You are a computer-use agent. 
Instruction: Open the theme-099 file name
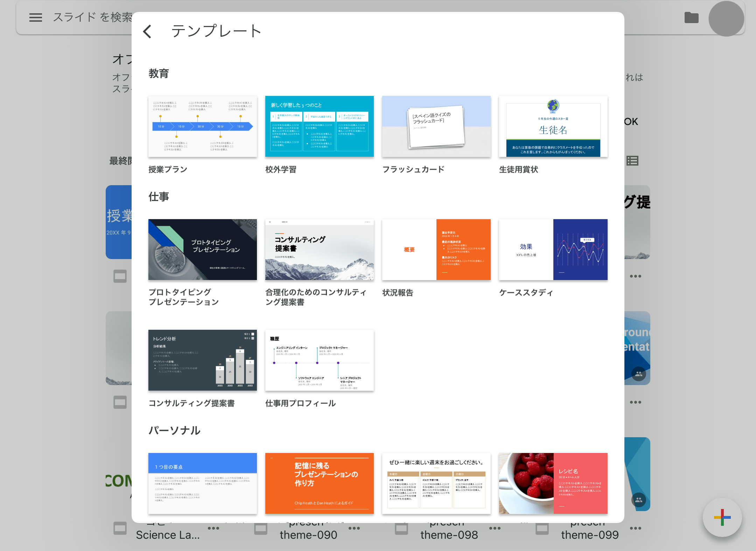[x=590, y=535]
